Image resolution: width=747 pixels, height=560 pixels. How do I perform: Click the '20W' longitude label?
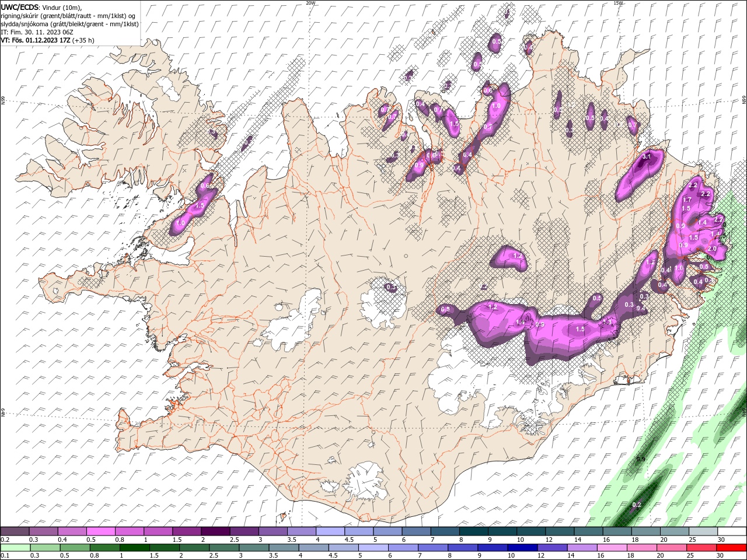click(310, 3)
